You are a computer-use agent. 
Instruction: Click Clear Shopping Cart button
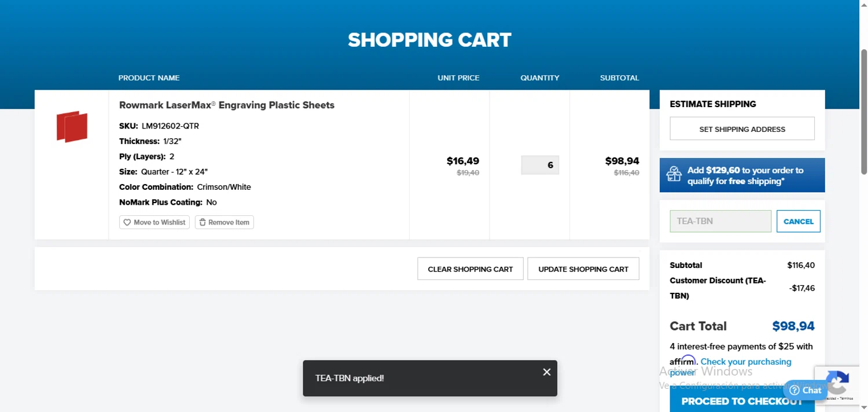coord(470,268)
